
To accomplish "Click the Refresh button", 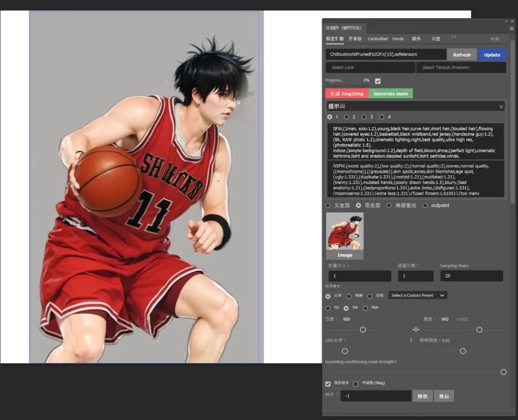I will 462,55.
